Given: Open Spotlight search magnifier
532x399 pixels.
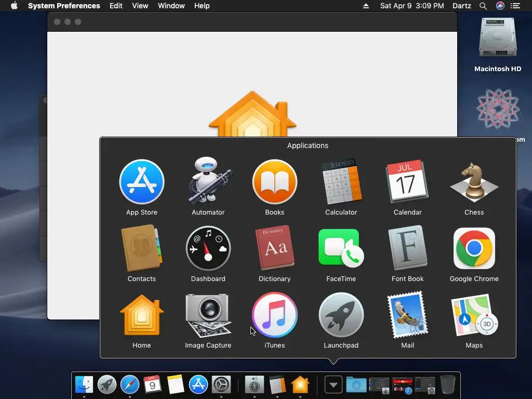Looking at the screenshot, I should tap(483, 6).
